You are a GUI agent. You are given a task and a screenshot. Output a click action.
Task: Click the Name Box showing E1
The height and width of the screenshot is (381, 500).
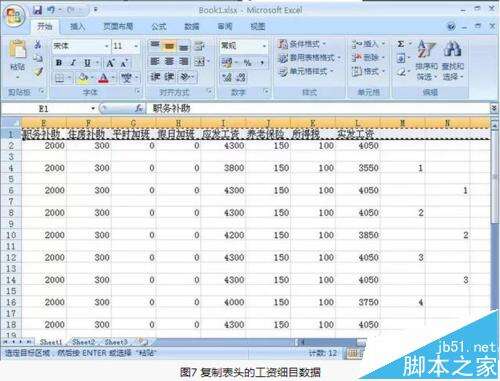pos(48,108)
